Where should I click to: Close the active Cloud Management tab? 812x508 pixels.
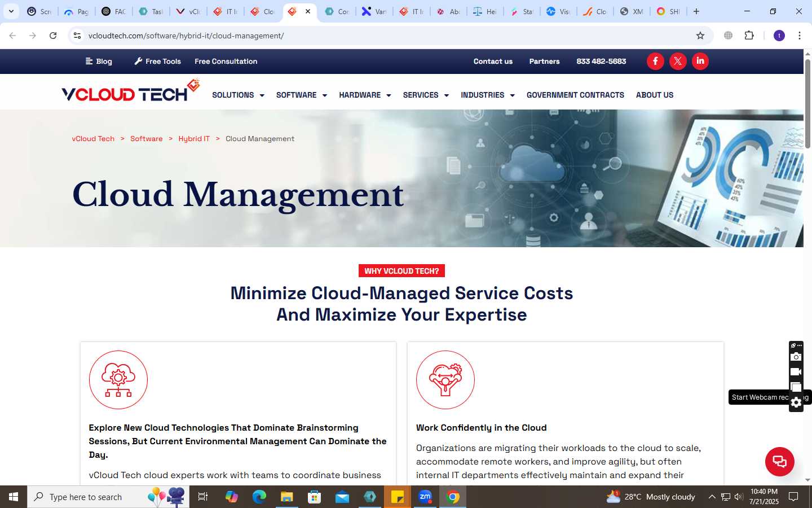(x=308, y=11)
